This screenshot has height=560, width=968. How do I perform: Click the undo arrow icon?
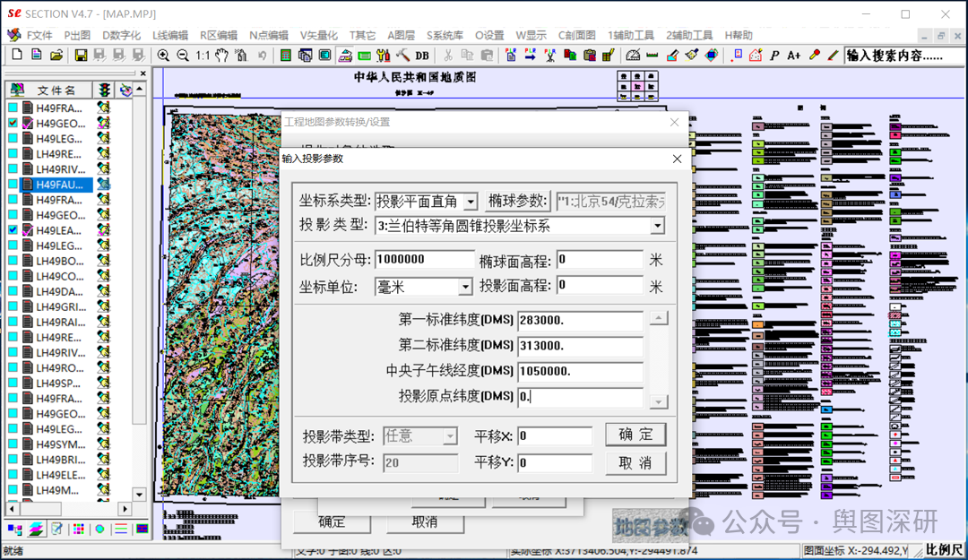point(263,56)
